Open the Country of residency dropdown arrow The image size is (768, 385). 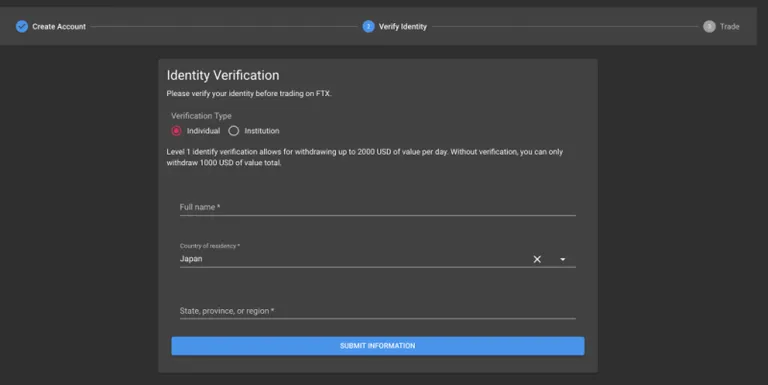point(563,259)
